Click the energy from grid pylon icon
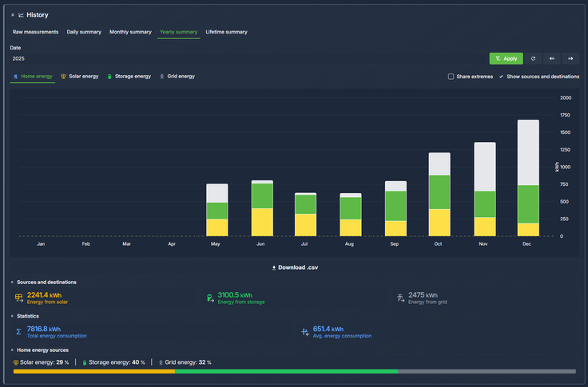 [400, 298]
